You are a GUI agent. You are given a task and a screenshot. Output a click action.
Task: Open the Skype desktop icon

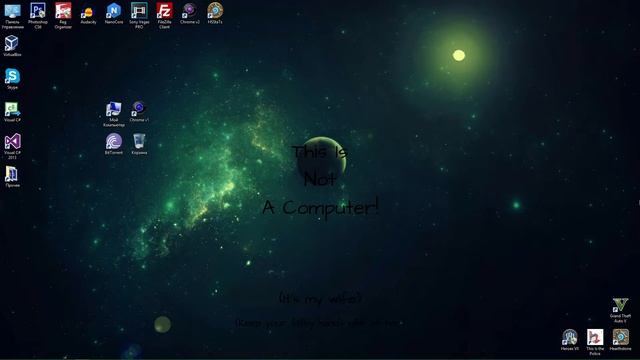coord(12,79)
